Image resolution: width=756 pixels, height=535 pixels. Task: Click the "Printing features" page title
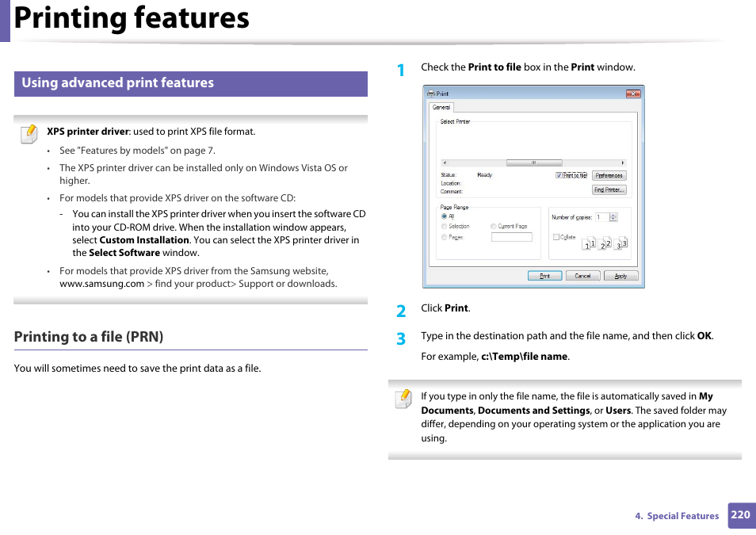point(132,18)
